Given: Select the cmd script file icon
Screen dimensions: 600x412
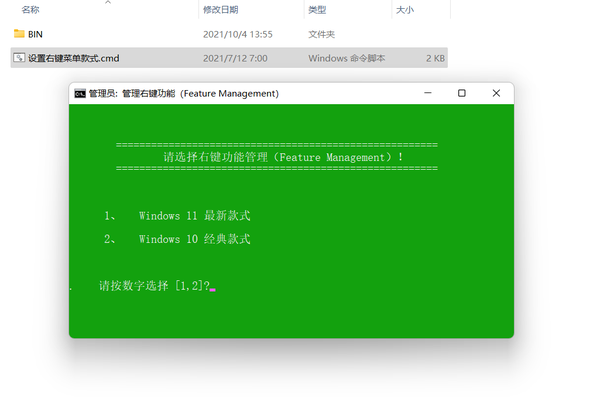Looking at the screenshot, I should pyautogui.click(x=19, y=58).
